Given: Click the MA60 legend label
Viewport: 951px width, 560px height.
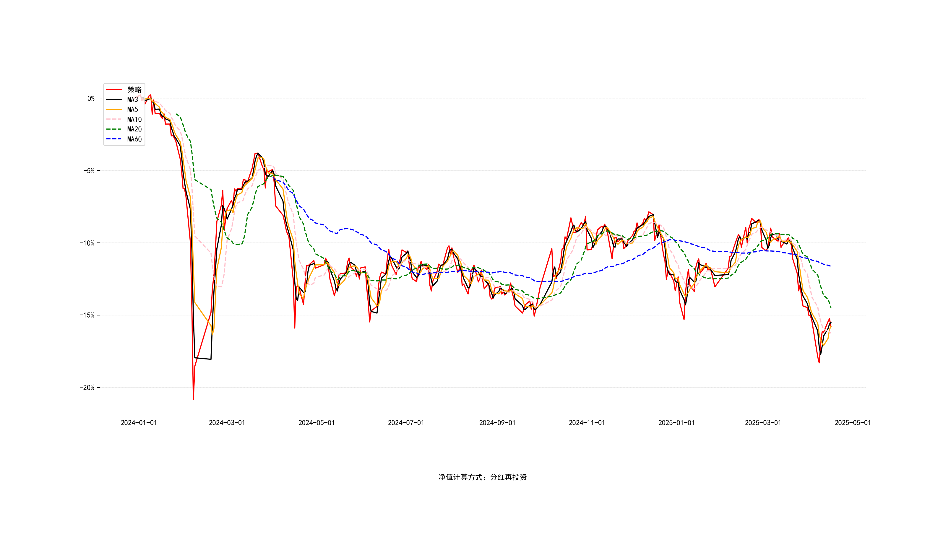Looking at the screenshot, I should [x=134, y=139].
